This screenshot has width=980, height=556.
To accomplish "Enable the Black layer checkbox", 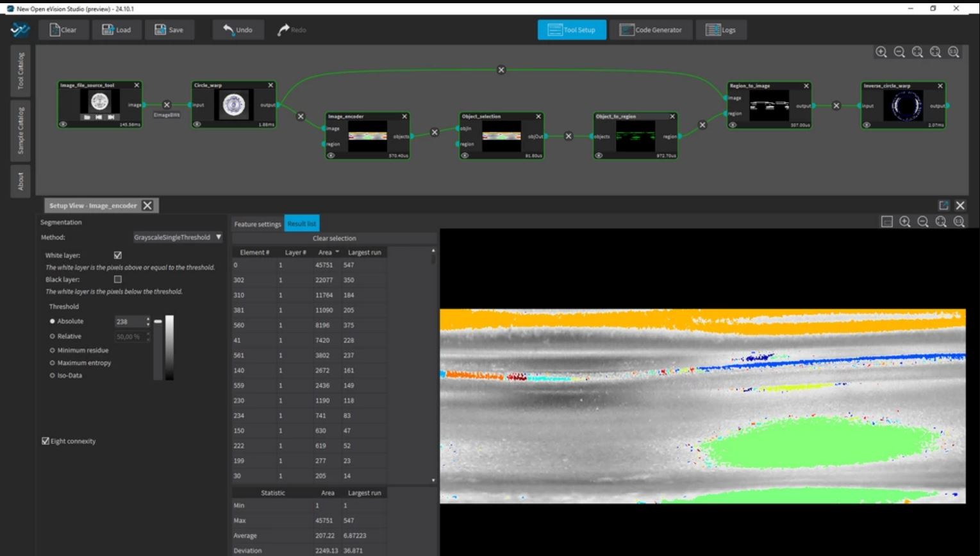I will click(x=118, y=279).
